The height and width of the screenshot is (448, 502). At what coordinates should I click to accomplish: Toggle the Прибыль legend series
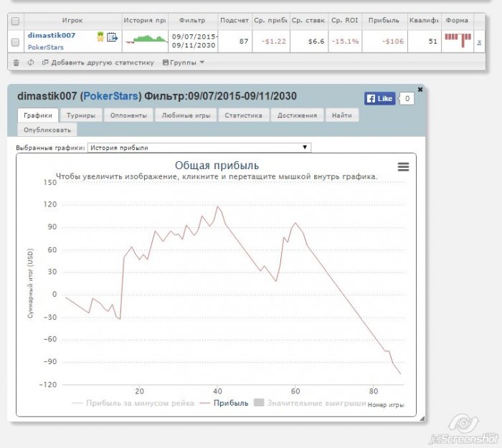(224, 403)
